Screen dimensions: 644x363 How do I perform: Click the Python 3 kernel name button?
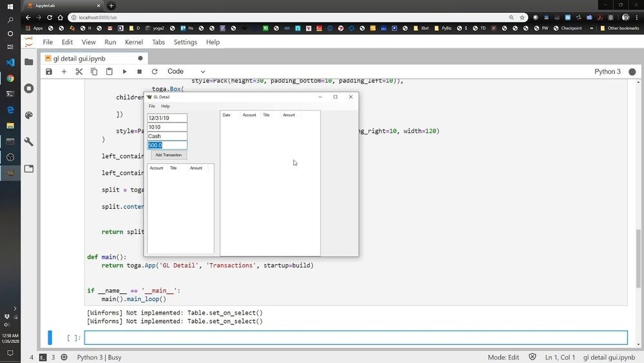pos(608,72)
